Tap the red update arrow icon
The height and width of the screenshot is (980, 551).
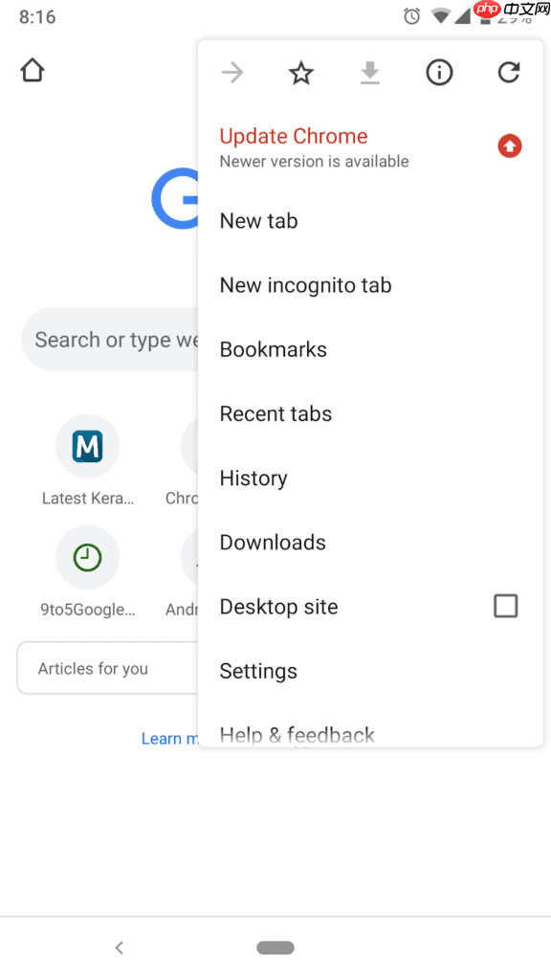[509, 146]
